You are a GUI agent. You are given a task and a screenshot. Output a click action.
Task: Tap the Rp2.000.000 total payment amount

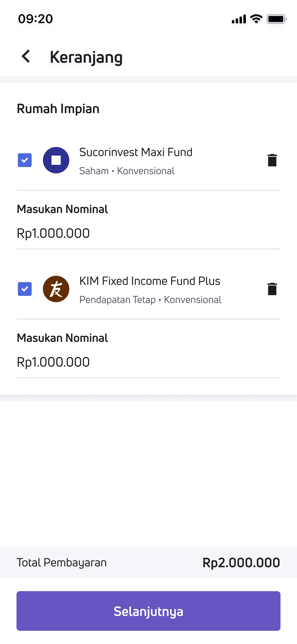(x=241, y=563)
